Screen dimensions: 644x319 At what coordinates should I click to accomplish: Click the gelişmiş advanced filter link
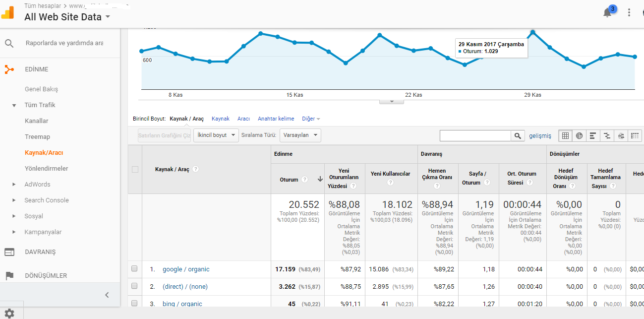coord(540,135)
